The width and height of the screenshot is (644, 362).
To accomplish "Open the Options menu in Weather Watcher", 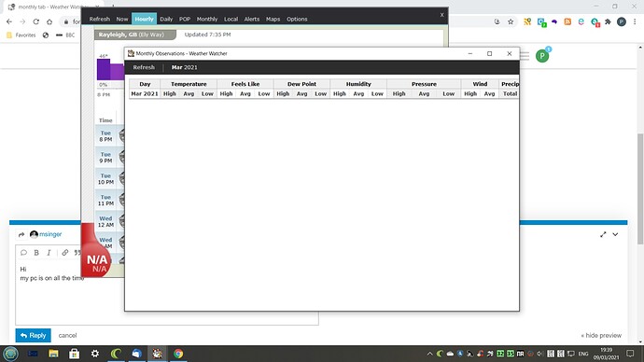I will [x=297, y=19].
